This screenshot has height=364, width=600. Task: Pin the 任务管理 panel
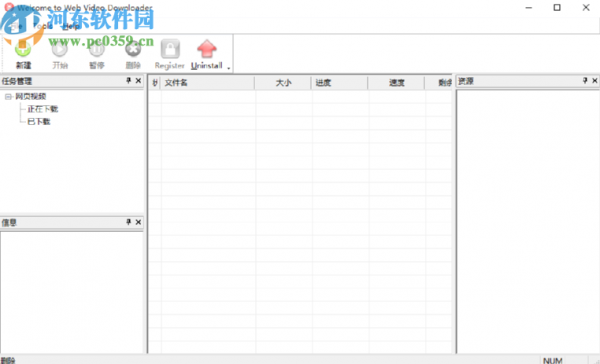(x=129, y=80)
